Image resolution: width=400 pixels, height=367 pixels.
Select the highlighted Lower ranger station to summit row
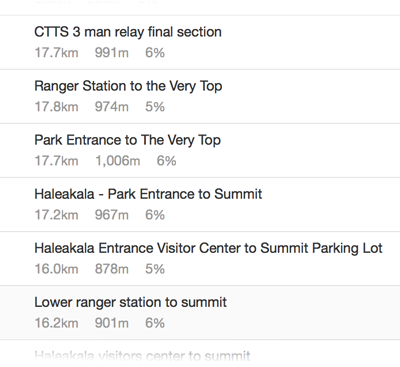(200, 313)
